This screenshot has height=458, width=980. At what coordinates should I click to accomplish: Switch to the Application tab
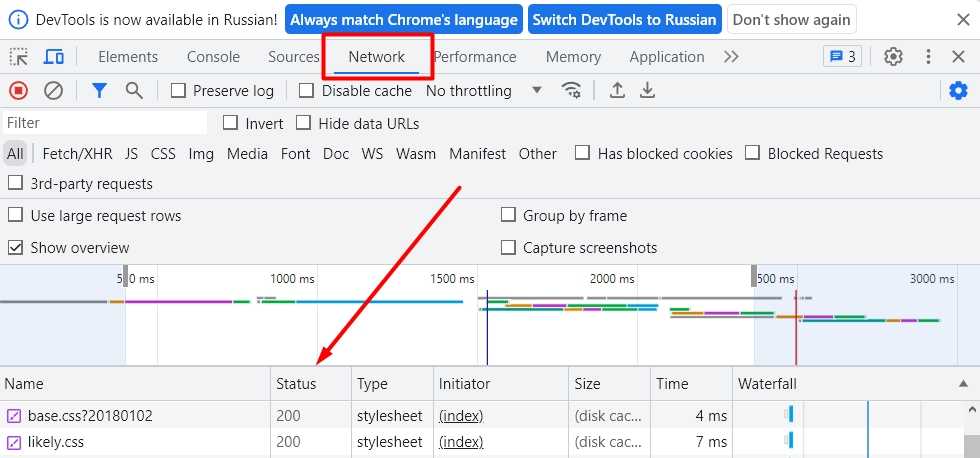(667, 57)
